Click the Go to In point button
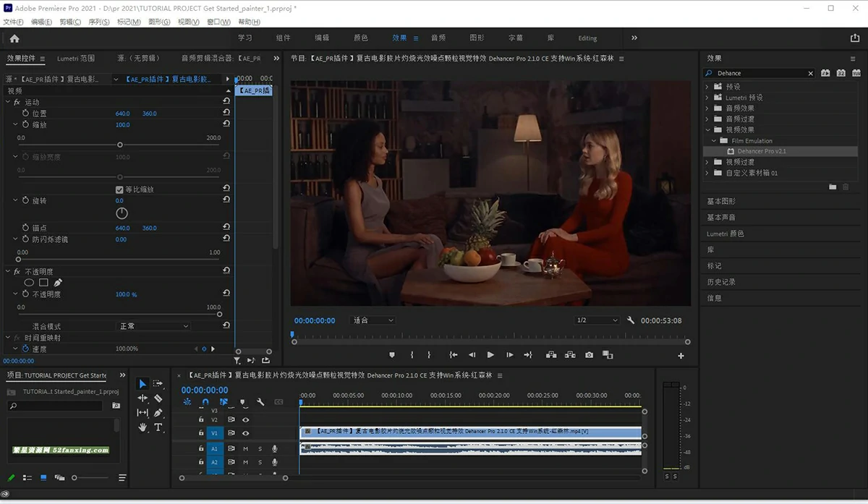The height and width of the screenshot is (504, 868). point(454,355)
